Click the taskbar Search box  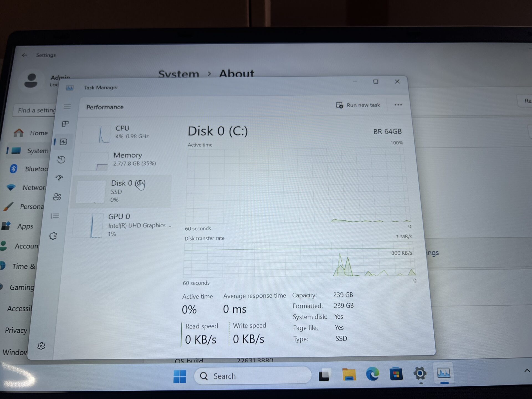(x=252, y=376)
